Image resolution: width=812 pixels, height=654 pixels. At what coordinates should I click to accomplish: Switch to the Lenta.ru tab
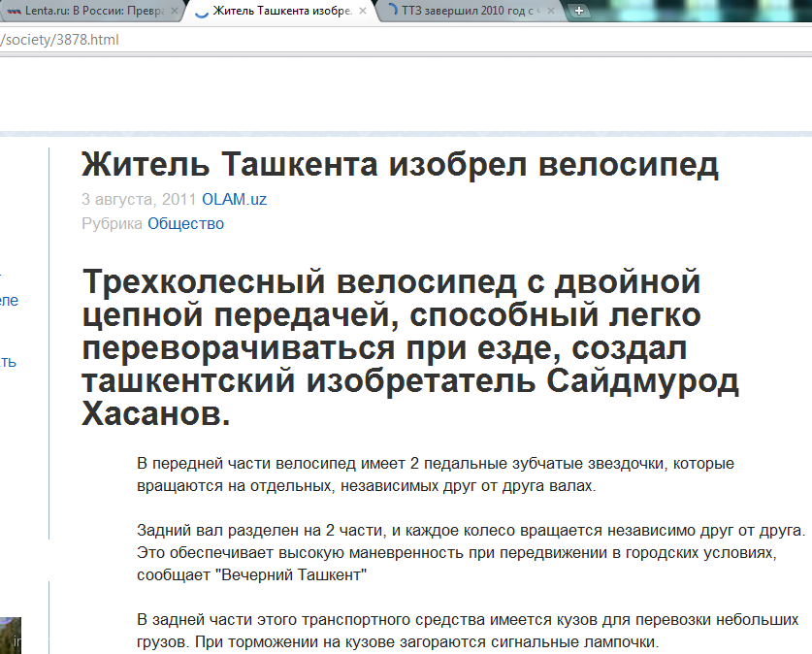[92, 12]
